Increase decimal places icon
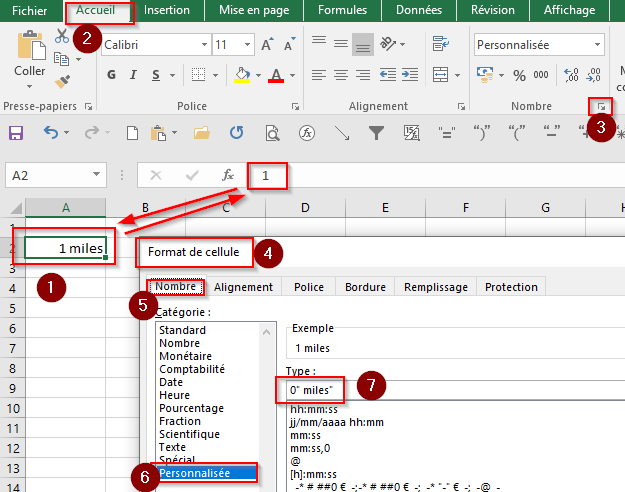625x492 pixels. coord(571,75)
